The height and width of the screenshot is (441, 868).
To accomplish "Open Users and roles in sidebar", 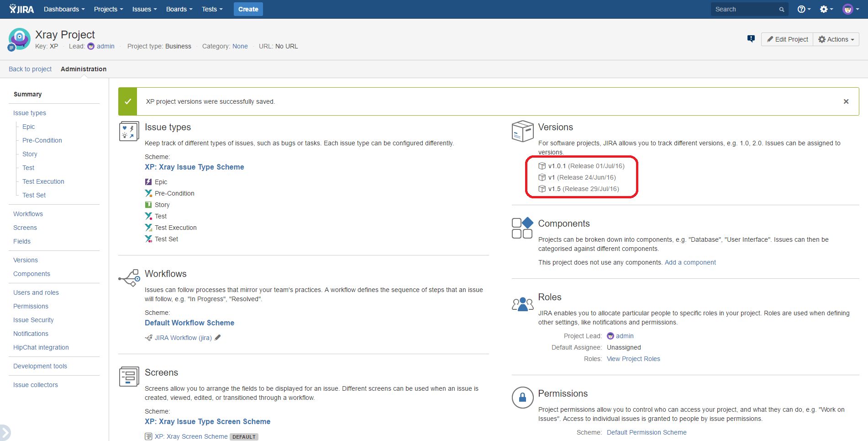I will click(36, 292).
